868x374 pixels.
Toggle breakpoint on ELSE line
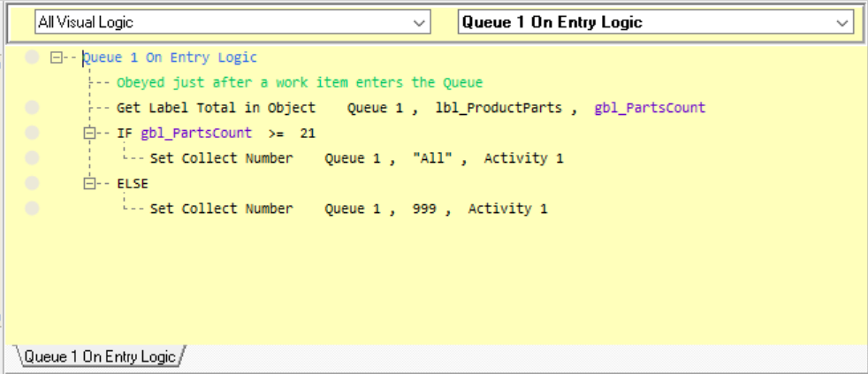[x=32, y=183]
